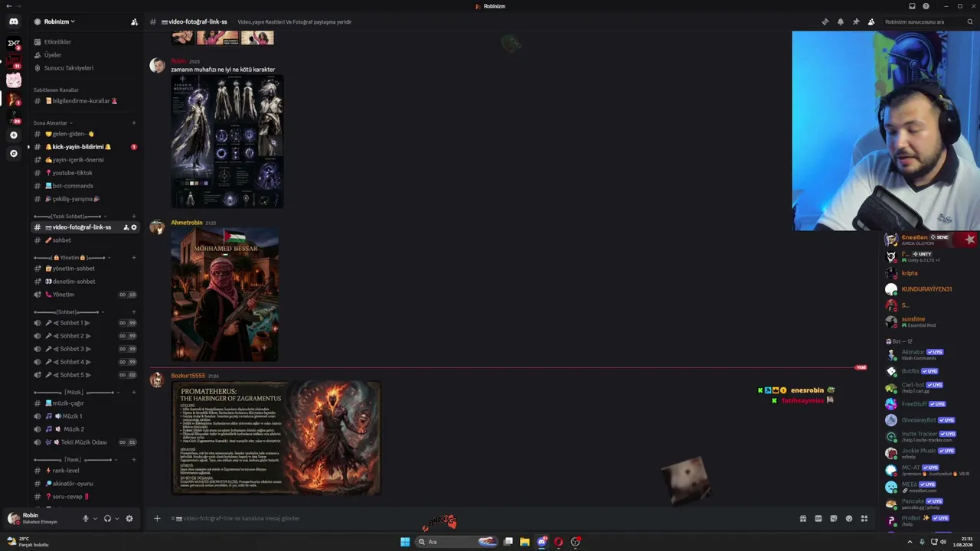Viewport: 980px width, 551px height.
Task: Open the Mohhamed Bessar image
Action: [x=224, y=294]
